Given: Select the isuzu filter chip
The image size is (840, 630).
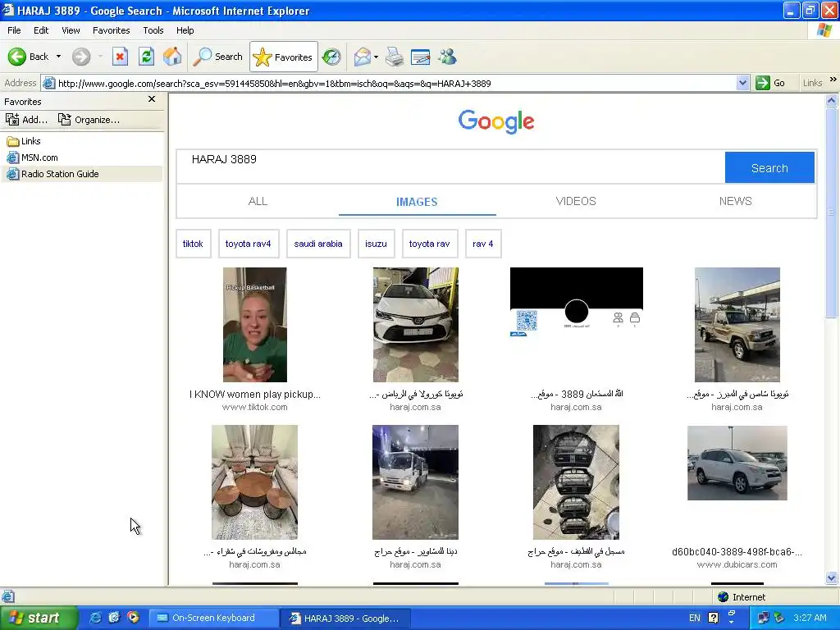Looking at the screenshot, I should 376,244.
